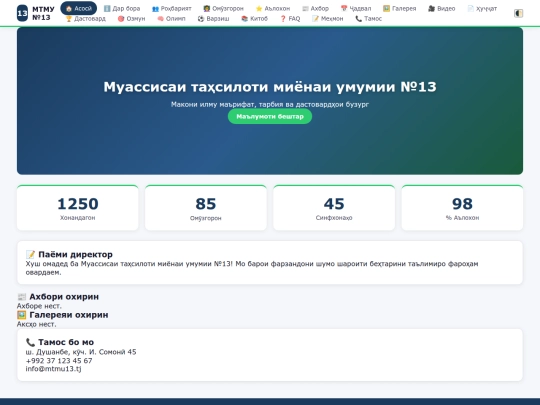Open the Ҷадвал schedule page

[x=356, y=8]
